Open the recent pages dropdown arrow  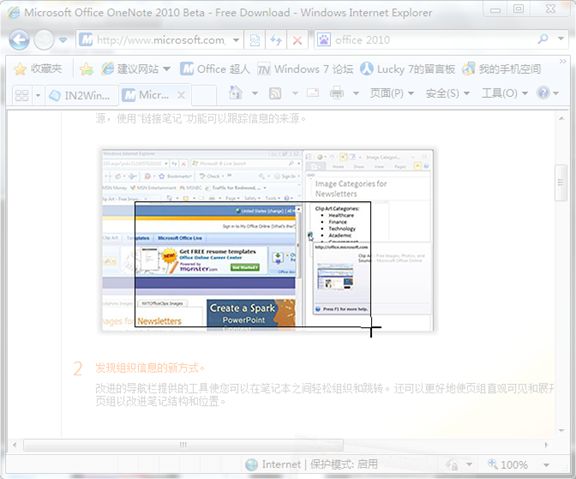click(63, 40)
